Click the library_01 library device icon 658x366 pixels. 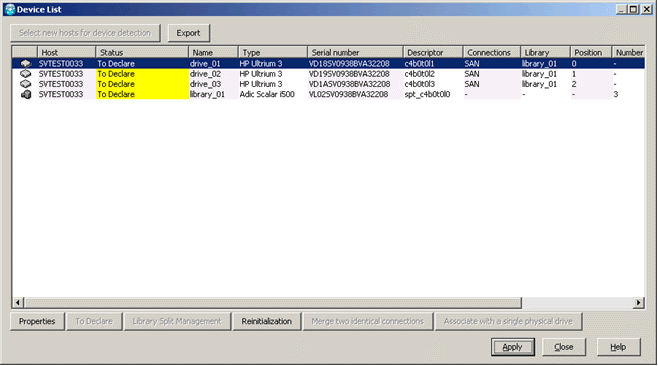[x=26, y=94]
